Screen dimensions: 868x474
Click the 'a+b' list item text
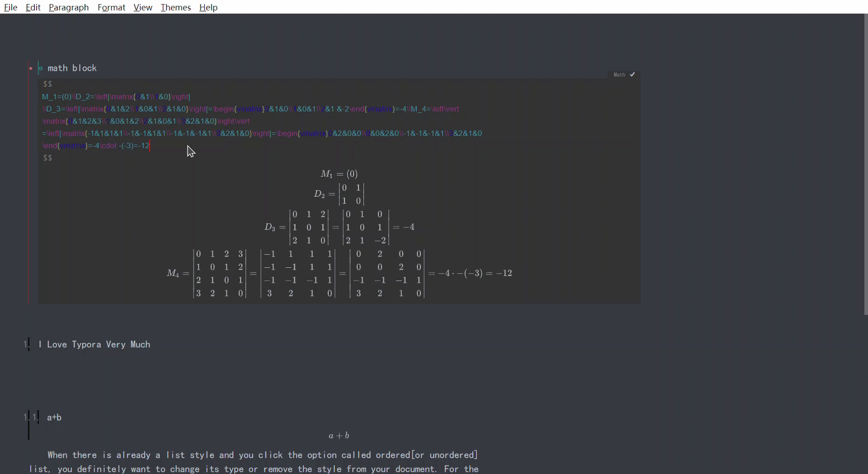(x=55, y=417)
